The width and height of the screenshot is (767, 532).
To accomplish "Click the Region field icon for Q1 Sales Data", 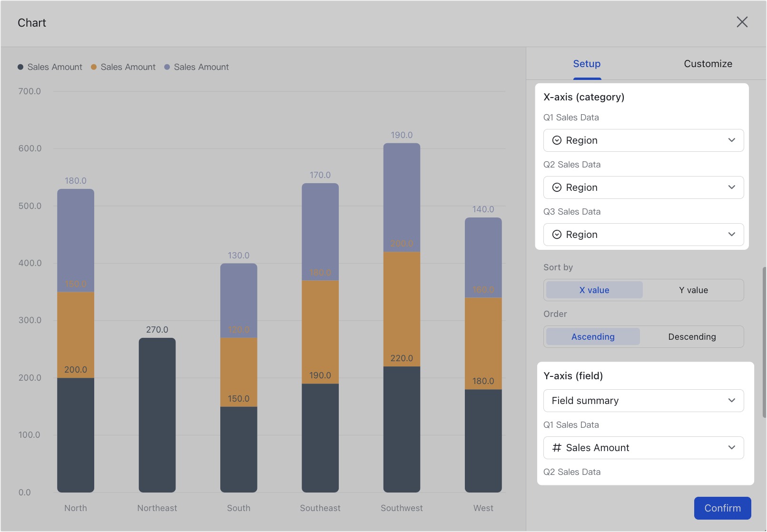I will (x=557, y=140).
